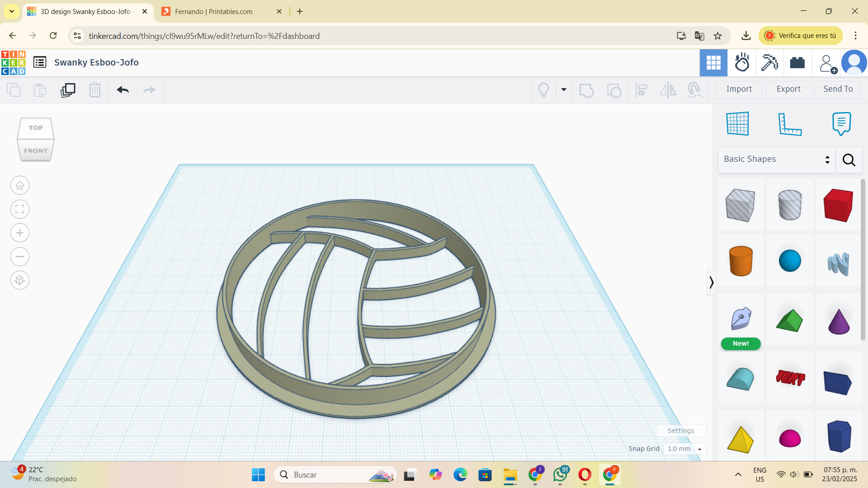The width and height of the screenshot is (868, 488).
Task: Pick the red Text shape
Action: (790, 377)
